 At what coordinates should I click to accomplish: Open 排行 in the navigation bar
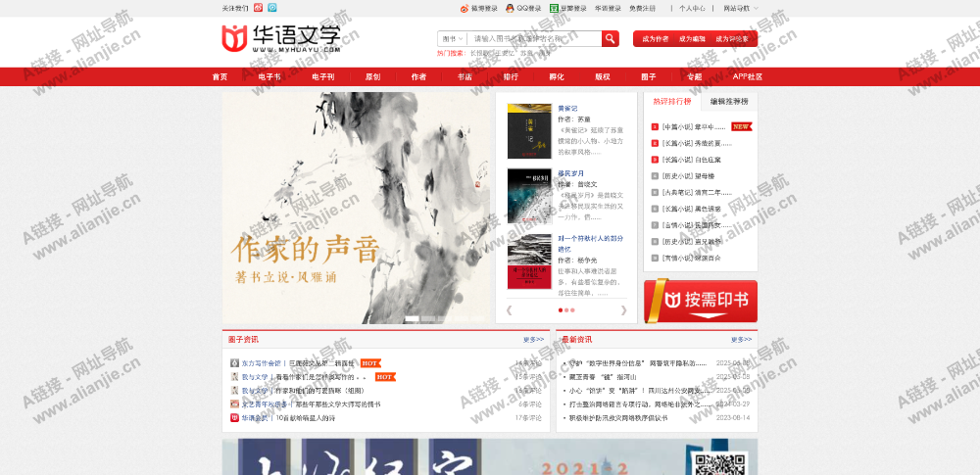coord(511,76)
